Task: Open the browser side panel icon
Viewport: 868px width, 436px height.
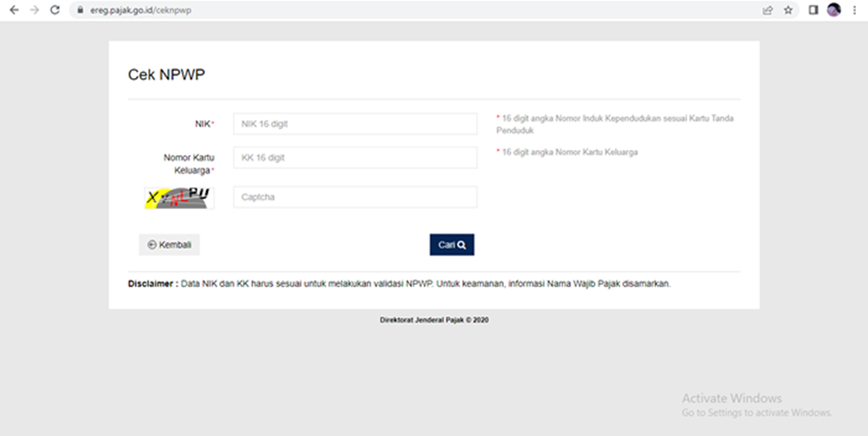Action: click(813, 10)
